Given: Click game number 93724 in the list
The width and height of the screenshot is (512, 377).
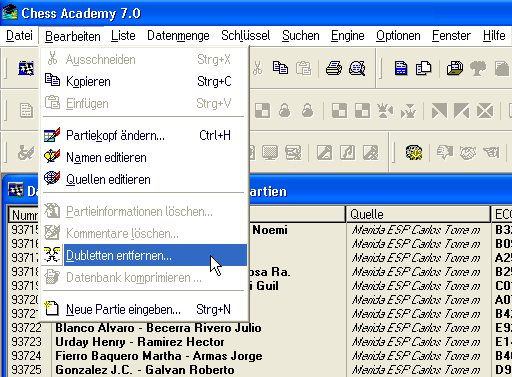Looking at the screenshot, I should (26, 356).
